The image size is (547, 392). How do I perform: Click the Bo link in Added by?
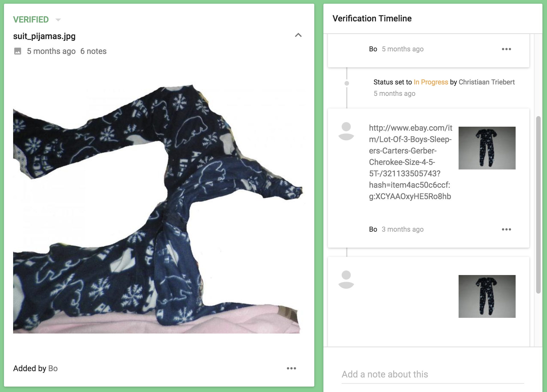[53, 368]
